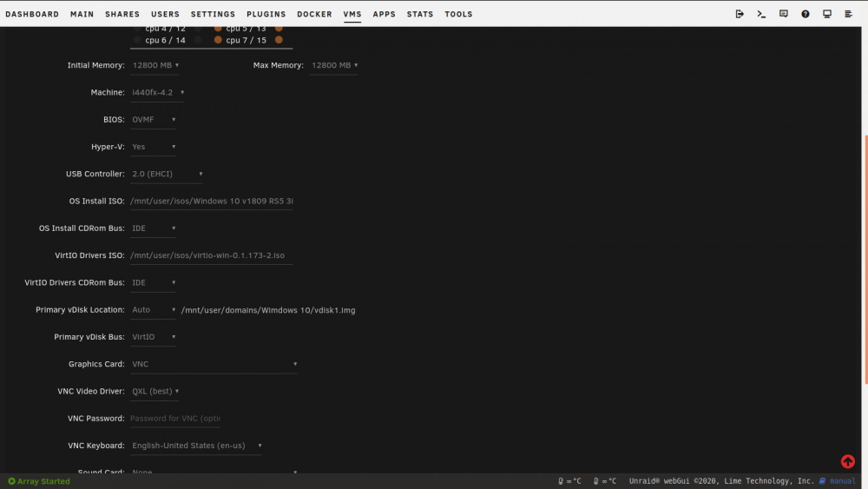Click the red back-to-top arrow icon
Viewport: 868px width, 489px height.
(847, 460)
